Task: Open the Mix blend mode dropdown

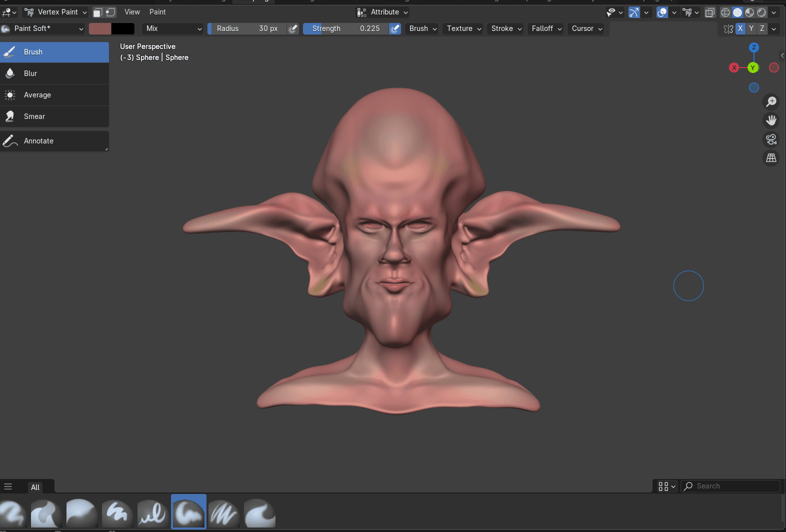Action: [x=173, y=28]
